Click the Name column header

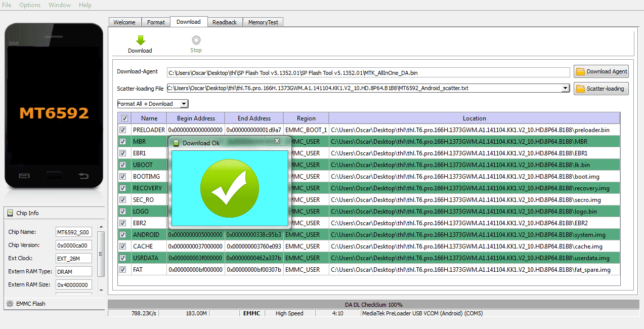coord(149,118)
